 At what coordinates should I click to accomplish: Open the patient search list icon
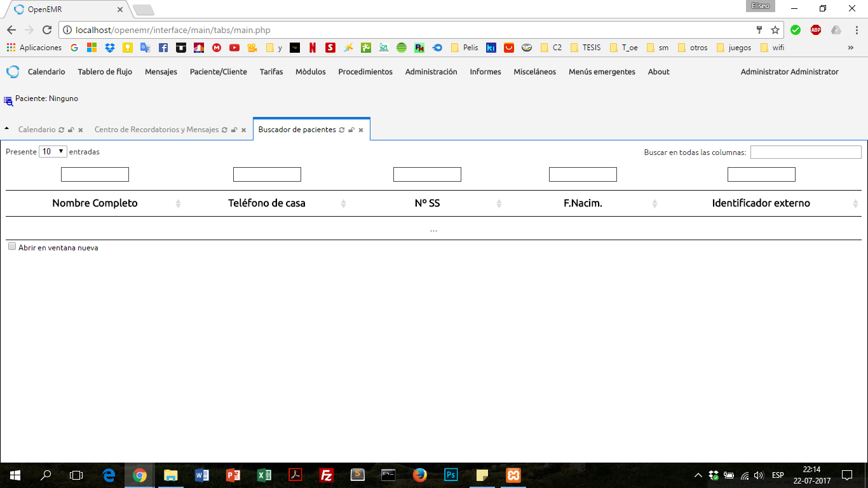pyautogui.click(x=8, y=100)
